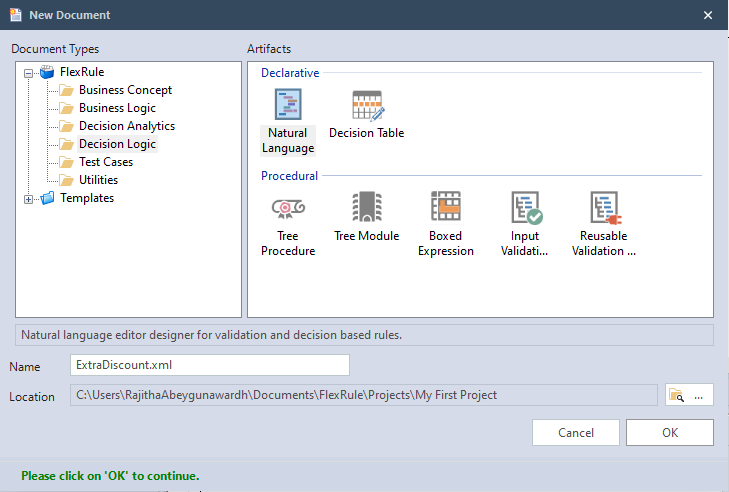Expand the Templates tree node
729x492 pixels.
tap(28, 199)
